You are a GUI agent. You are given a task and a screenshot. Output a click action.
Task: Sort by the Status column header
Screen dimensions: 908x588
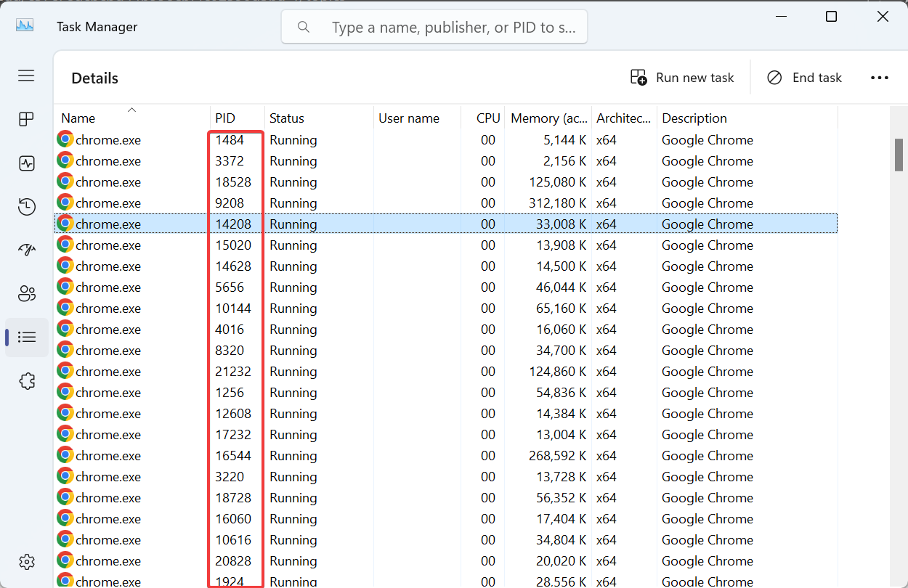tap(286, 118)
